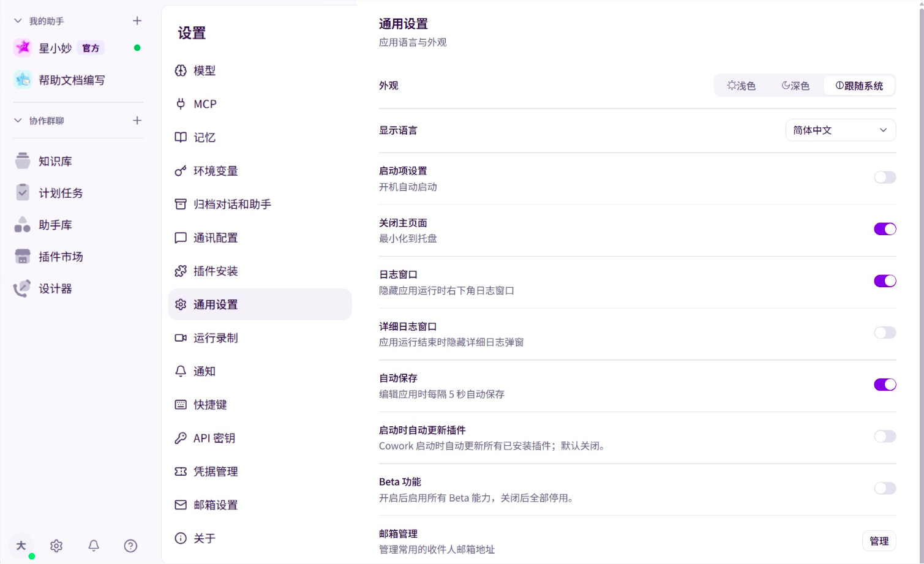Viewport: 924px width, 564px height.
Task: Open the notifications bell at sidebar bottom
Action: (x=94, y=546)
